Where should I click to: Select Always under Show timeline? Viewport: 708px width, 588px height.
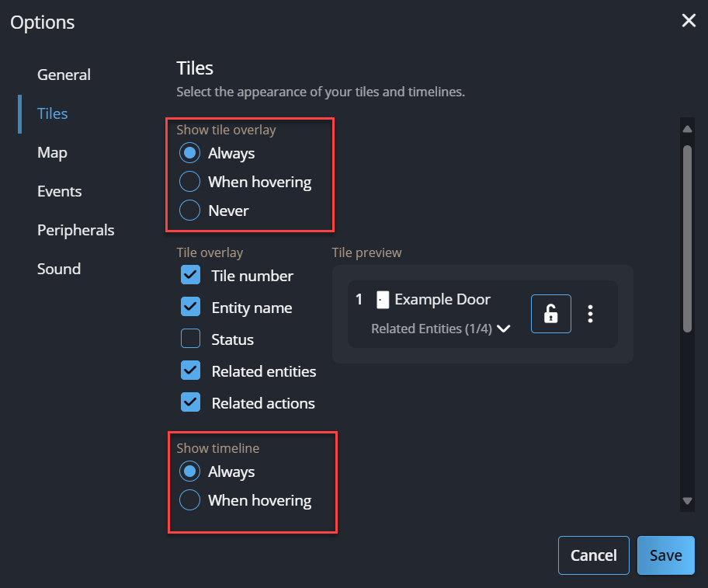(x=190, y=471)
